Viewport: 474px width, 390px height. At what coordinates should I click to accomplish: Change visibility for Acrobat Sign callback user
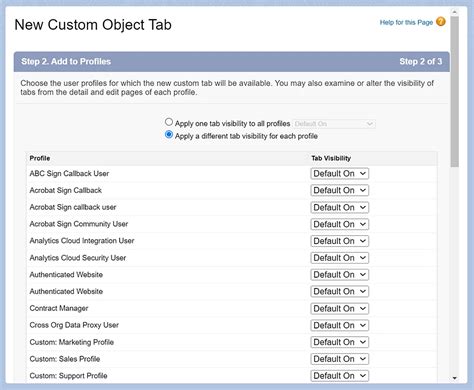point(339,207)
